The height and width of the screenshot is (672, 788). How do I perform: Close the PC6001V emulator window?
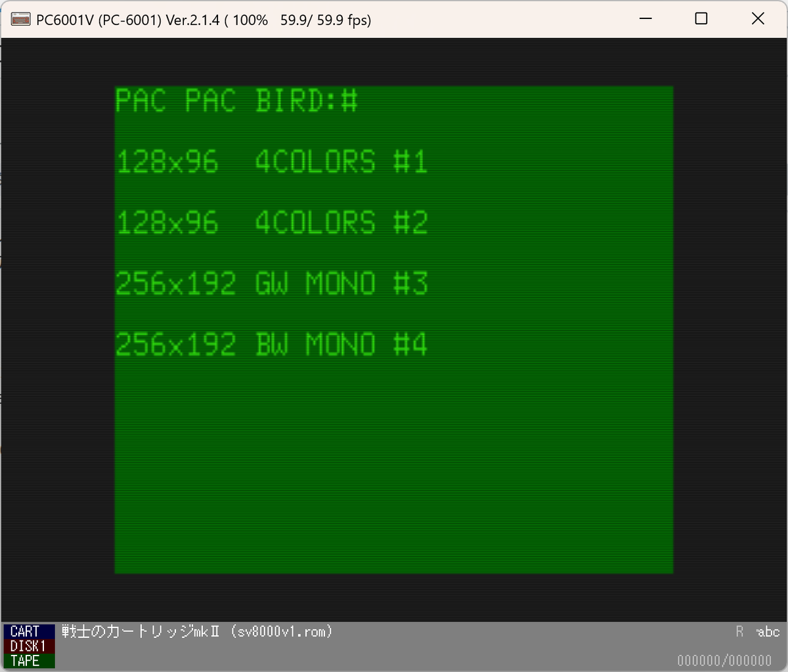[758, 18]
